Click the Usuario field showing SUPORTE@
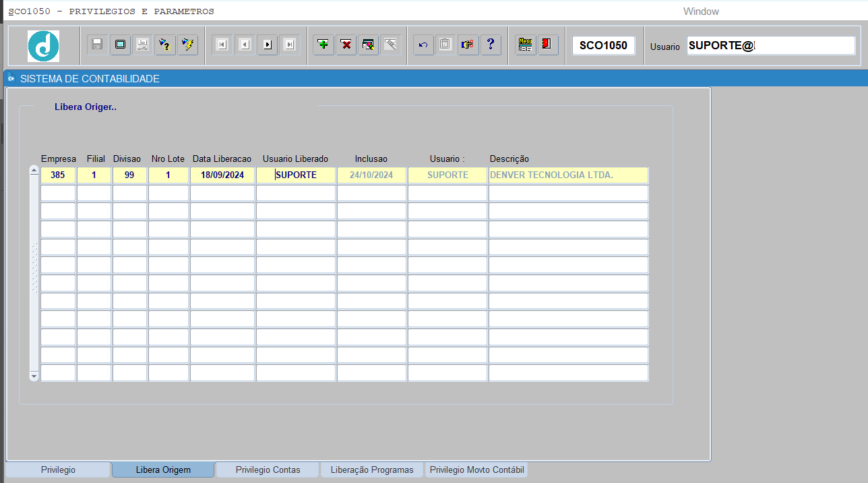The image size is (868, 483). click(x=771, y=45)
